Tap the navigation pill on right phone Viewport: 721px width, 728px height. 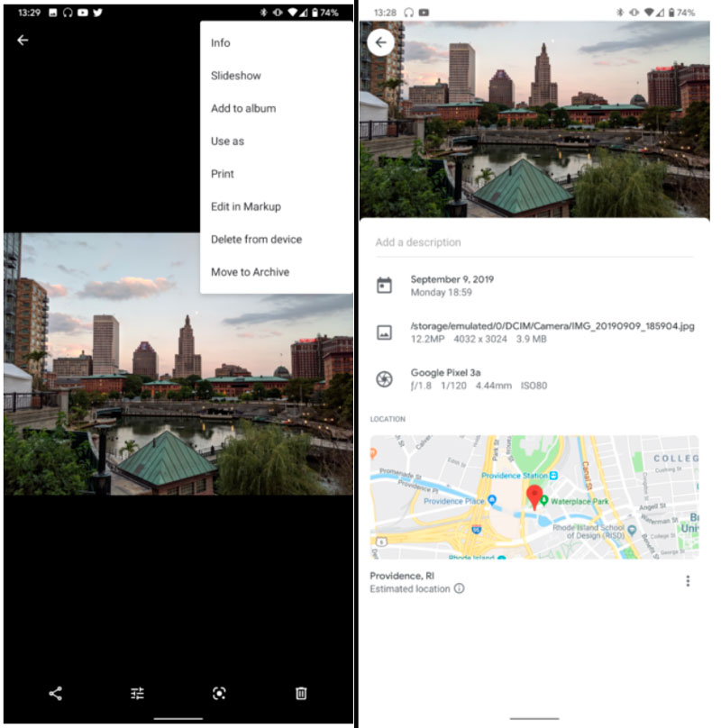point(534,718)
